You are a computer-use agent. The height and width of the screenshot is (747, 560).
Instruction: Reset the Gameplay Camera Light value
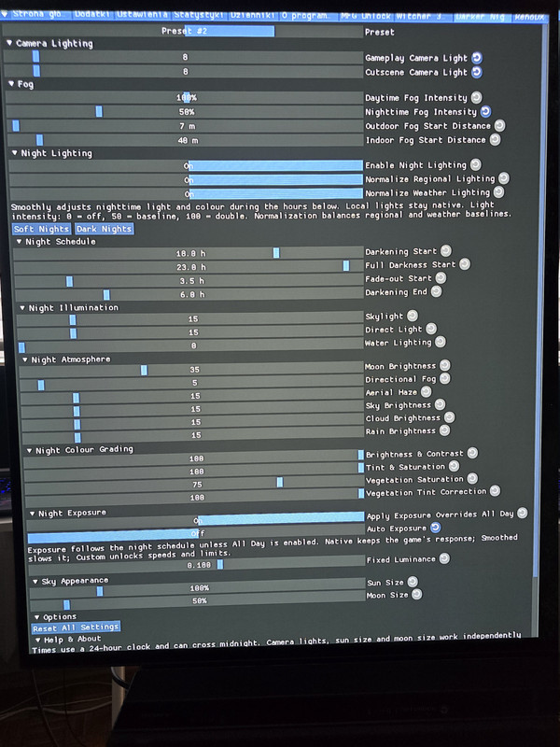pyautogui.click(x=477, y=58)
